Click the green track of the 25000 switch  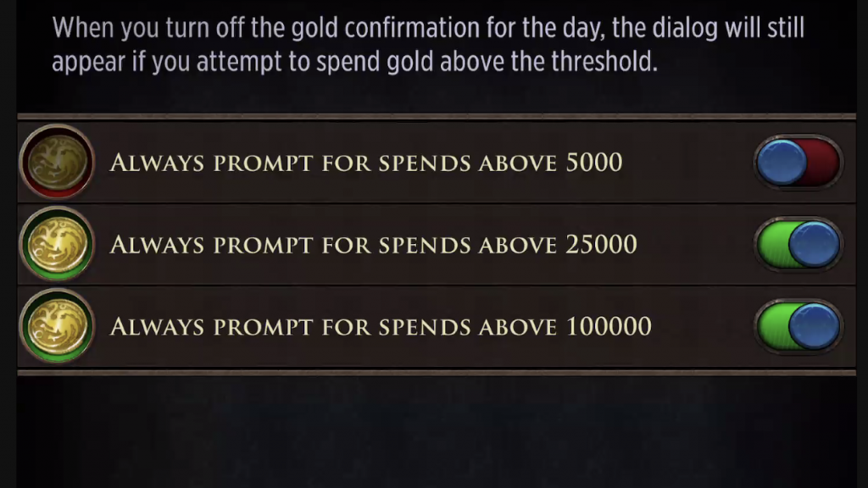tap(772, 244)
